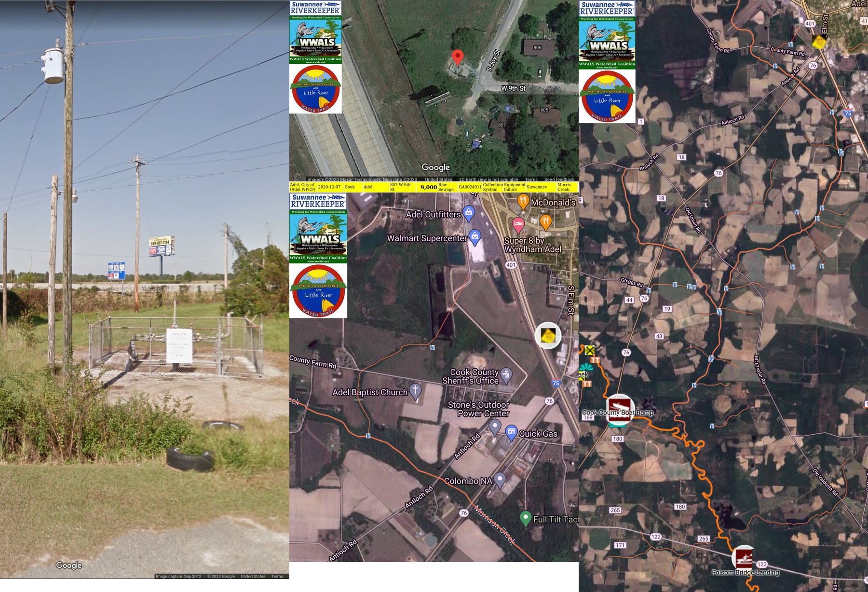
Task: Click Water Trail logo on top-middle satellite map
Action: click(x=315, y=89)
